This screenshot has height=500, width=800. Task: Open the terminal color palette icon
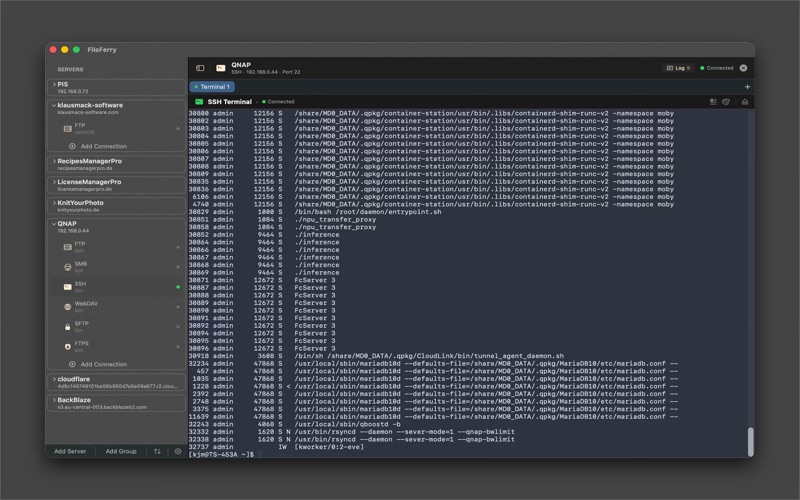[x=726, y=102]
